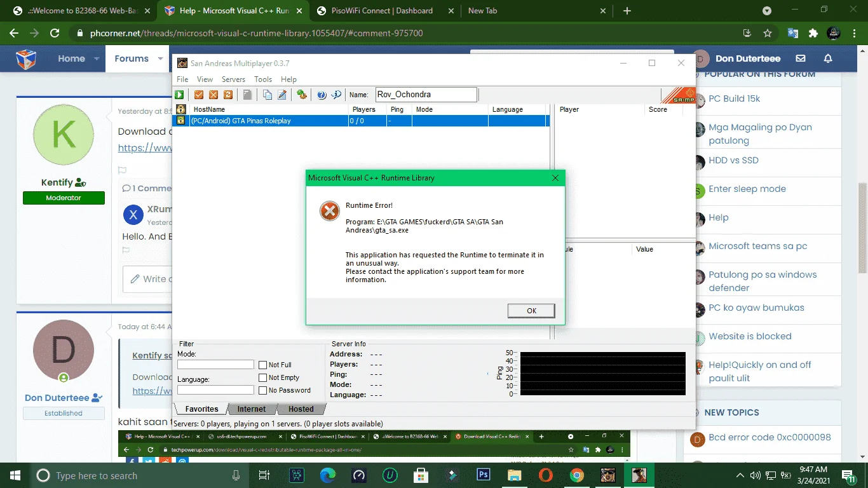This screenshot has height=488, width=868.
Task: Tick the Not Empty filter checkbox
Action: tap(262, 377)
